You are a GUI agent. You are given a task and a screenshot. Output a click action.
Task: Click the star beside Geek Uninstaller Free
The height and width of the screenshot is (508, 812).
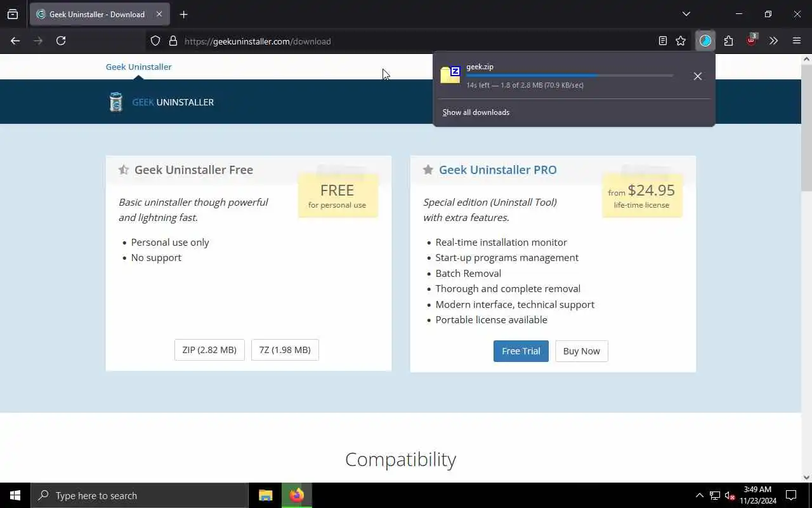click(124, 170)
